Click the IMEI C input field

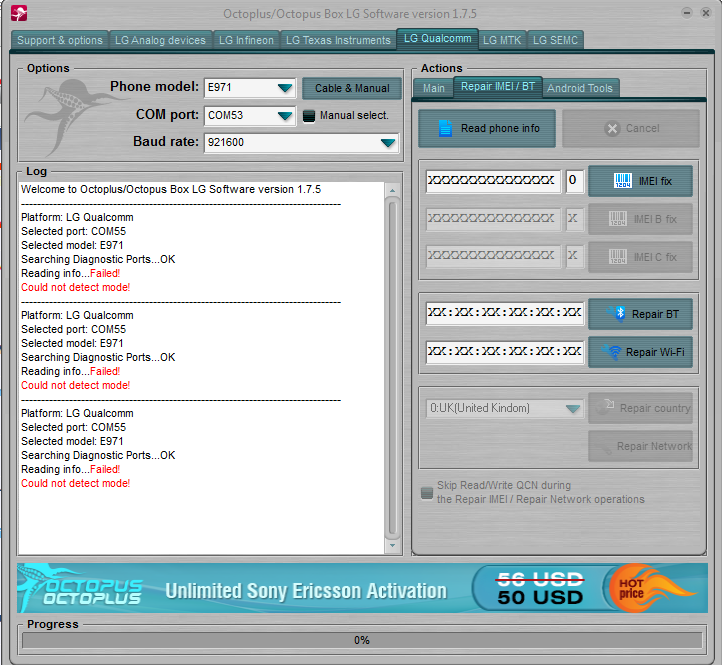pyautogui.click(x=493, y=256)
